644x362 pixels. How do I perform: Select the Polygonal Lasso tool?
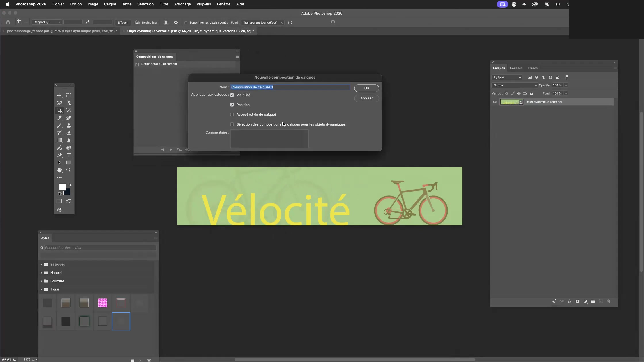pos(59,103)
